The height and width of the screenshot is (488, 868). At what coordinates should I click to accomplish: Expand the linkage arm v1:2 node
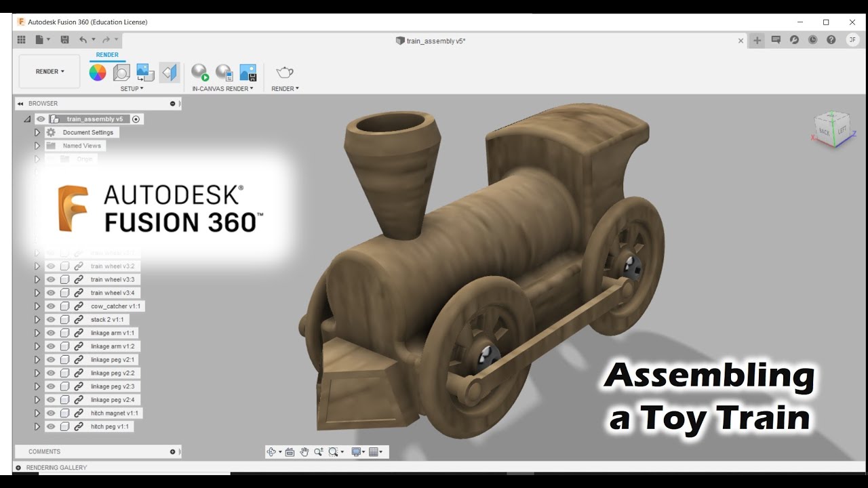pos(37,346)
